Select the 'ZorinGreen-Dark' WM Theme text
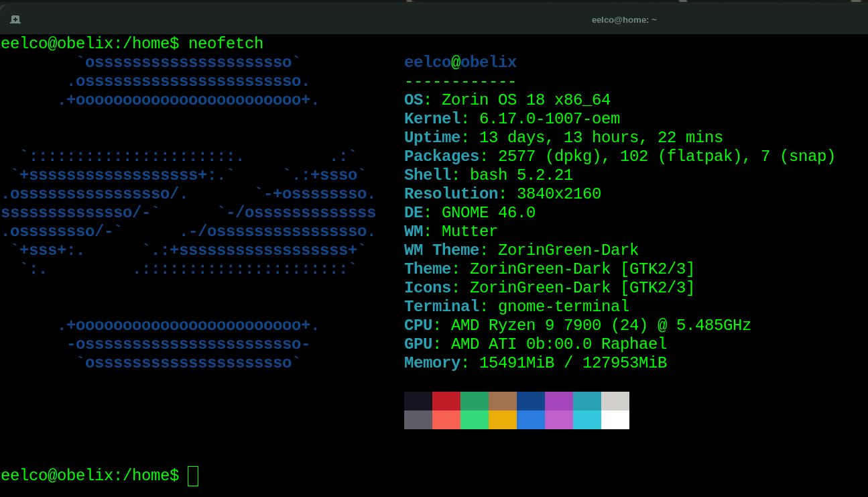The height and width of the screenshot is (497, 868). pos(568,250)
